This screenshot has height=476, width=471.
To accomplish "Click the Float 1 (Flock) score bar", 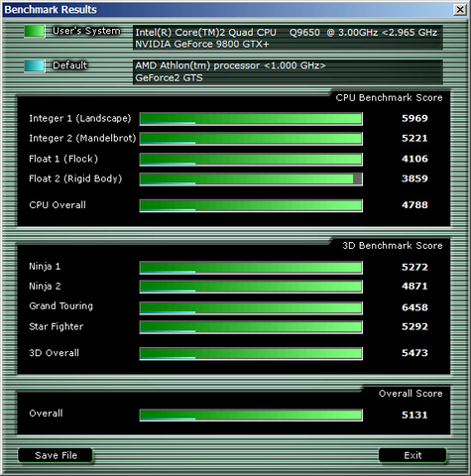I will point(251,160).
